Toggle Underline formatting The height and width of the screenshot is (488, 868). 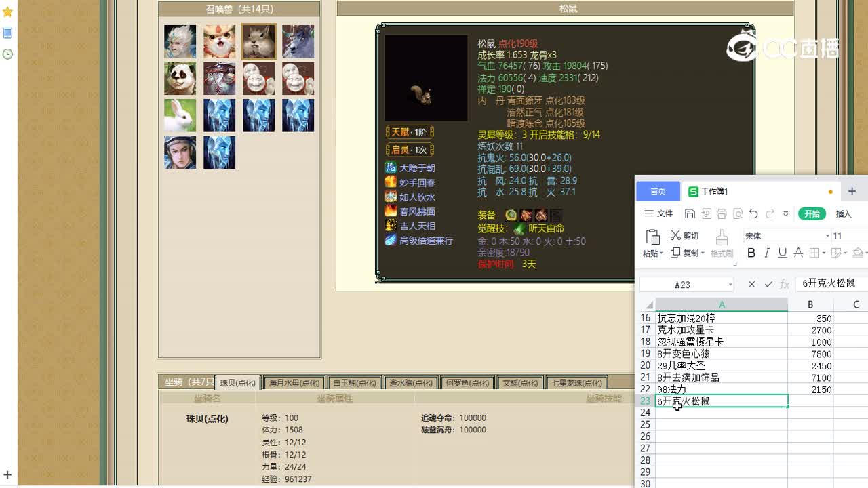pos(783,253)
